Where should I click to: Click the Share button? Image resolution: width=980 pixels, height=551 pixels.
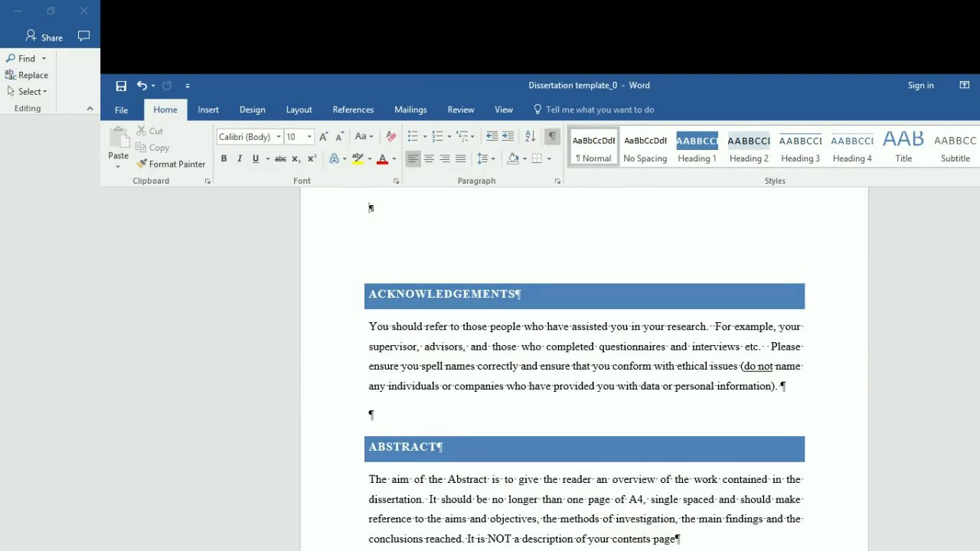pyautogui.click(x=44, y=37)
